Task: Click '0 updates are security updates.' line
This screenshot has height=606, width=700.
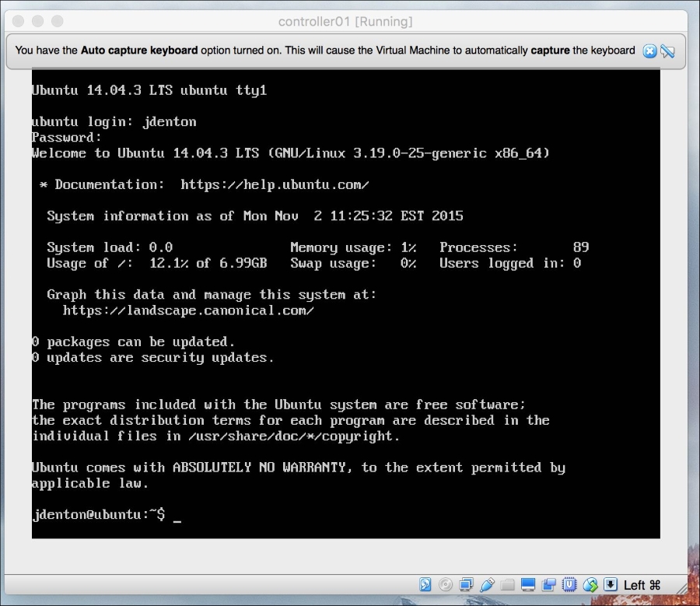Action: click(x=152, y=357)
